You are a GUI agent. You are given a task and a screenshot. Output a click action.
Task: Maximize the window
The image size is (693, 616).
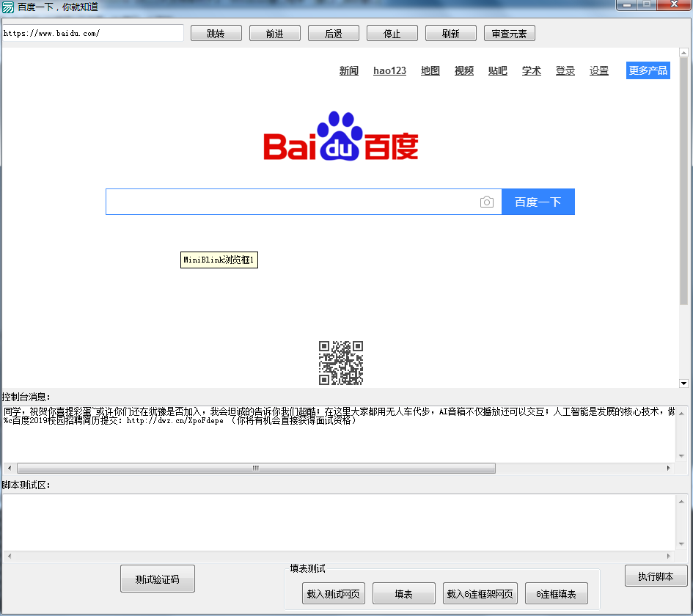pos(647,4)
